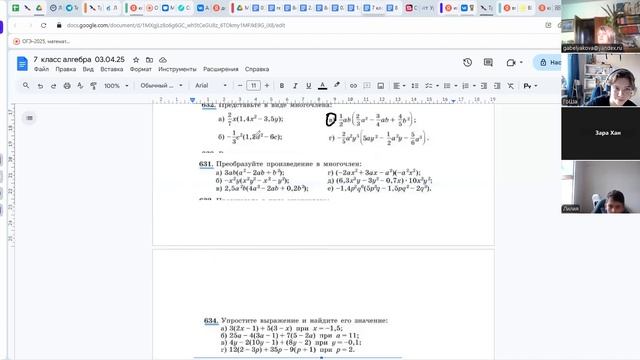Select Зара Хан's video tile
Screen dimensions: 640x360
(600, 133)
